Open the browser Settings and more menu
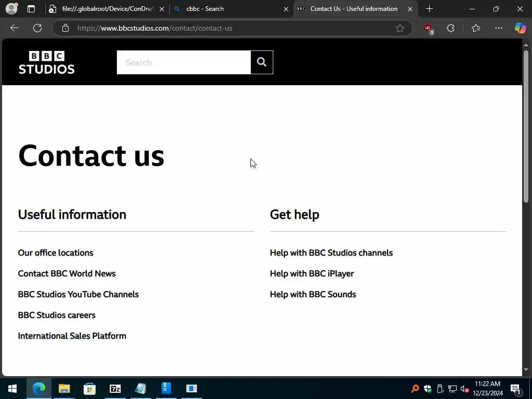 [x=498, y=28]
